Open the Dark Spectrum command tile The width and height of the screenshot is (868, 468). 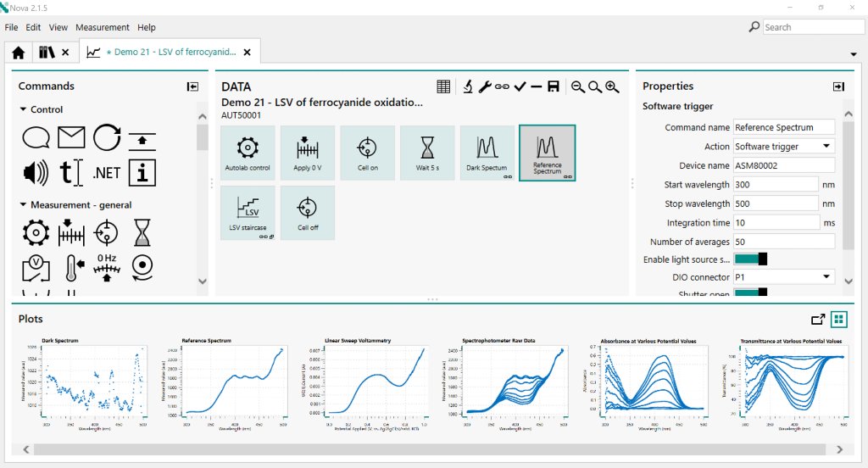(x=487, y=153)
